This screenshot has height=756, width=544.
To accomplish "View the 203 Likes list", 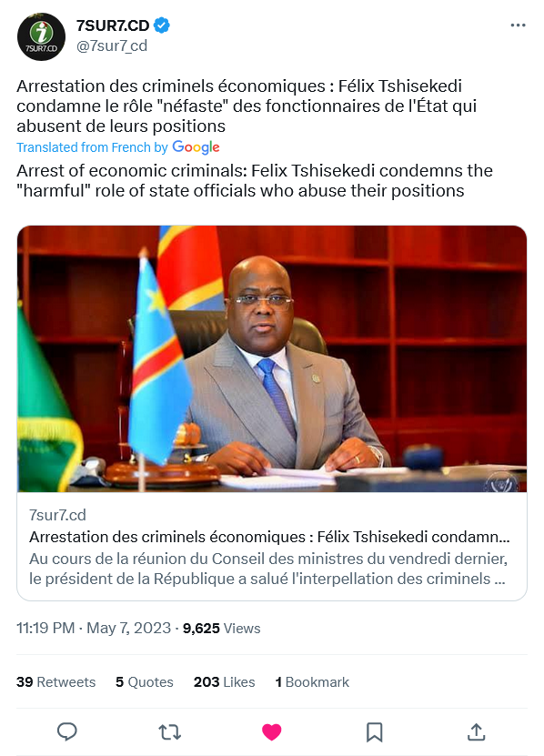I will pyautogui.click(x=225, y=681).
